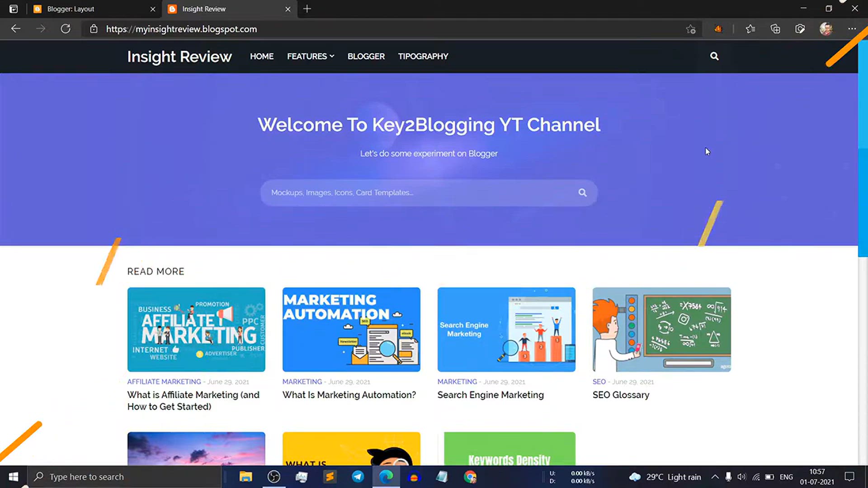This screenshot has height=488, width=868.
Task: Open the sunset sky post thumbnail
Action: (x=196, y=449)
